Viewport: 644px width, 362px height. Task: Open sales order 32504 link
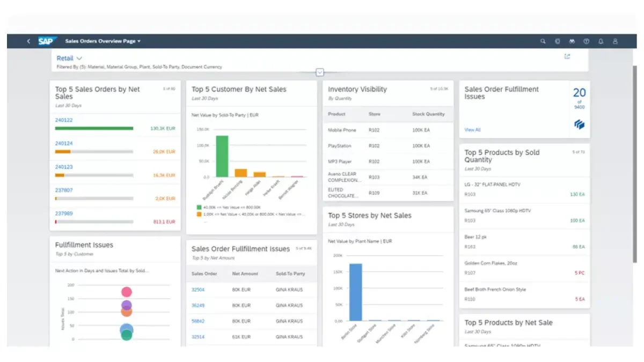198,290
